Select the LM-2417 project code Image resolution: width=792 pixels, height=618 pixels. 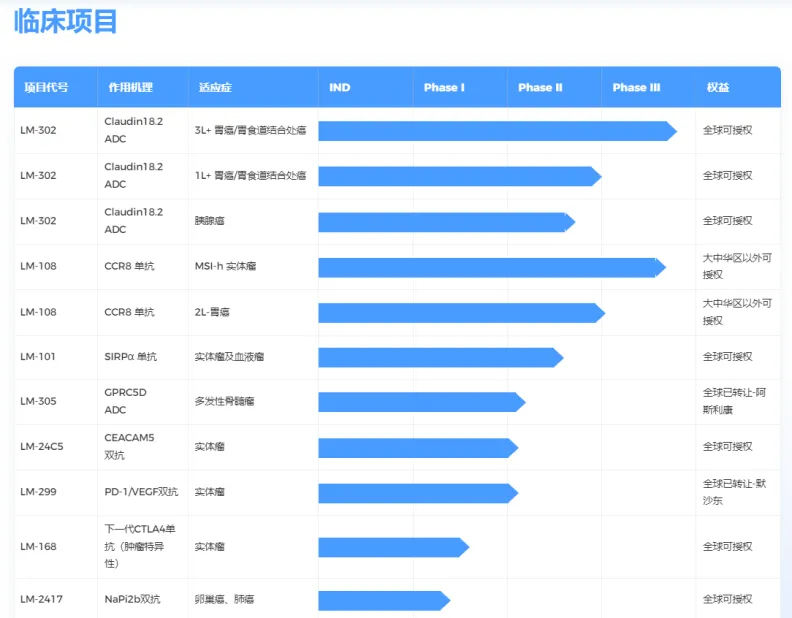pos(41,600)
